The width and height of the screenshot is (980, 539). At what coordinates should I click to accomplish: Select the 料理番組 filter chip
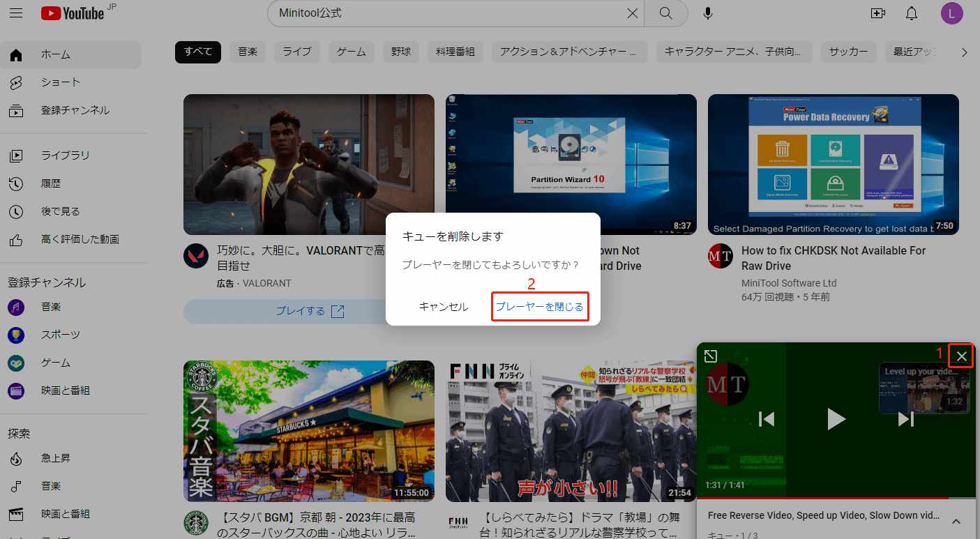(x=455, y=52)
